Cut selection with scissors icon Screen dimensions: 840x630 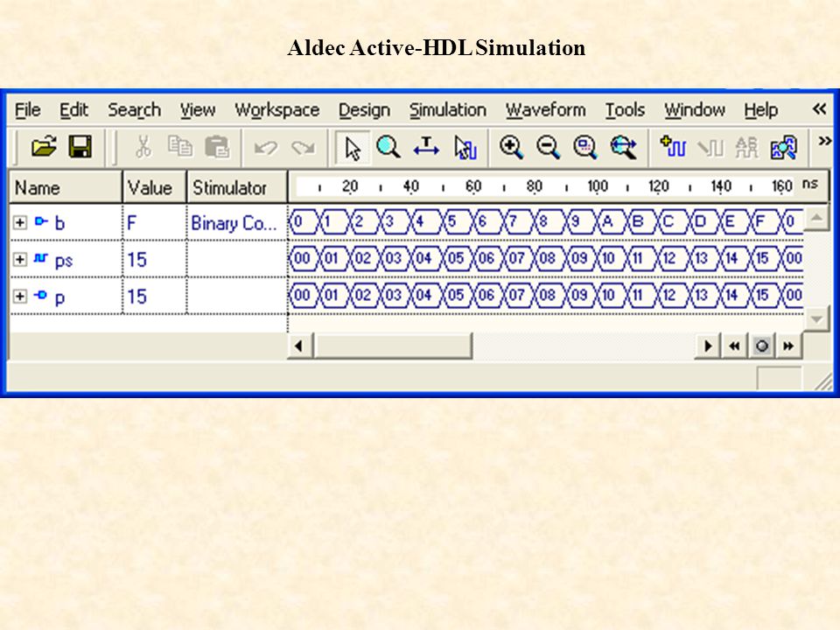143,147
